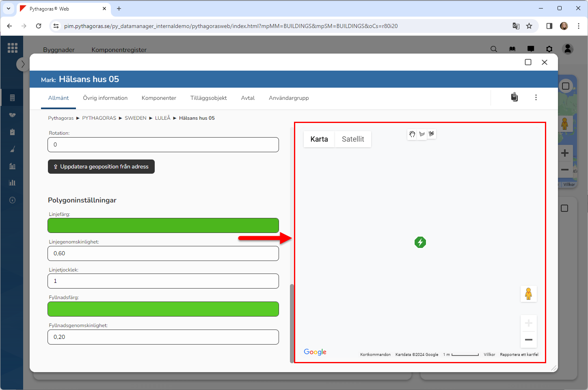
Task: Zoom out the map with minus button
Action: (528, 340)
